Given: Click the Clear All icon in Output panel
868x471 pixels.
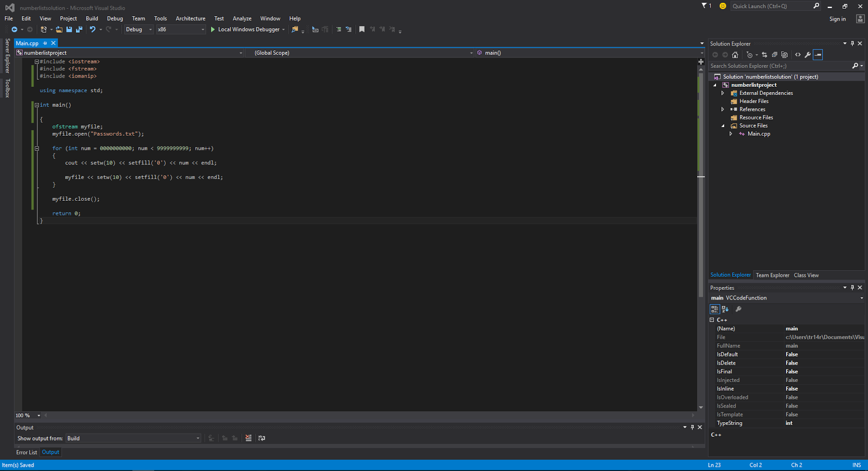Looking at the screenshot, I should (x=248, y=438).
